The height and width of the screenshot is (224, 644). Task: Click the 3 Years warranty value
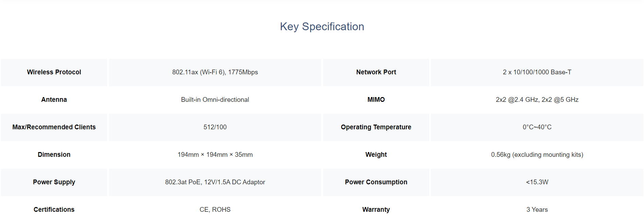click(537, 210)
